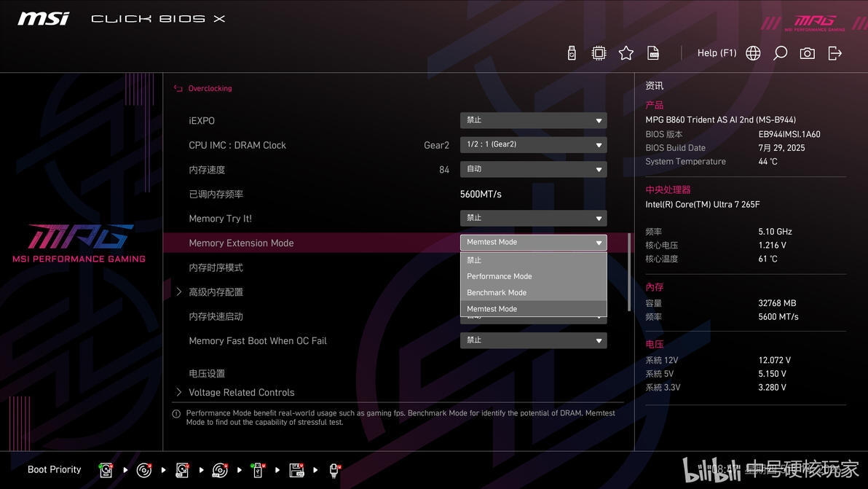Open Memory Fast Boot When OC Fail dropdown

533,340
